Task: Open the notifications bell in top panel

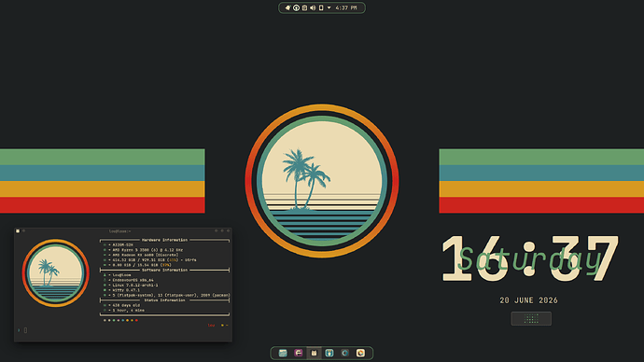Action: (287, 7)
